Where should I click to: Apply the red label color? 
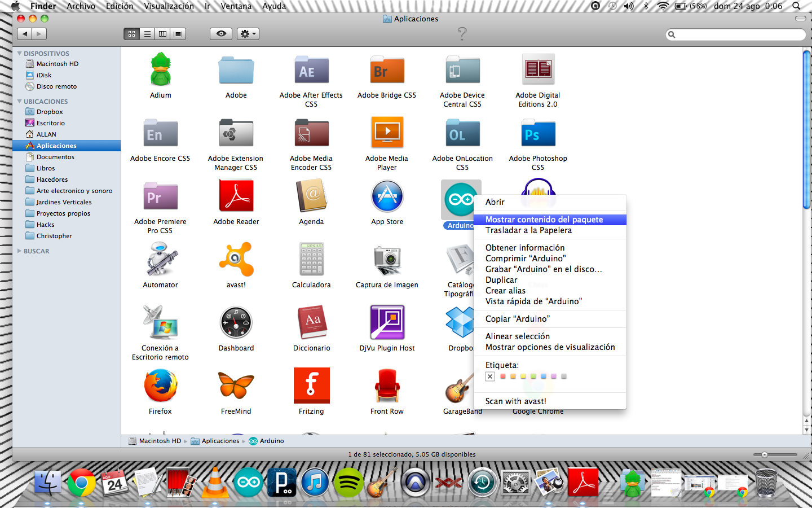coord(502,376)
